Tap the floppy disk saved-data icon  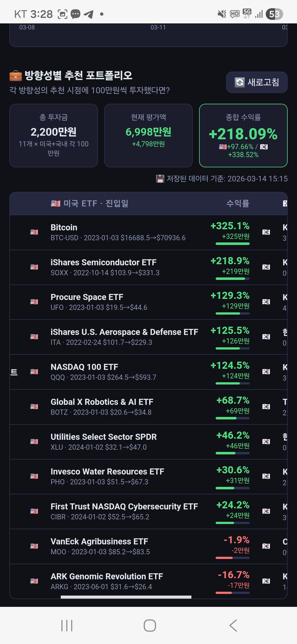tap(160, 179)
